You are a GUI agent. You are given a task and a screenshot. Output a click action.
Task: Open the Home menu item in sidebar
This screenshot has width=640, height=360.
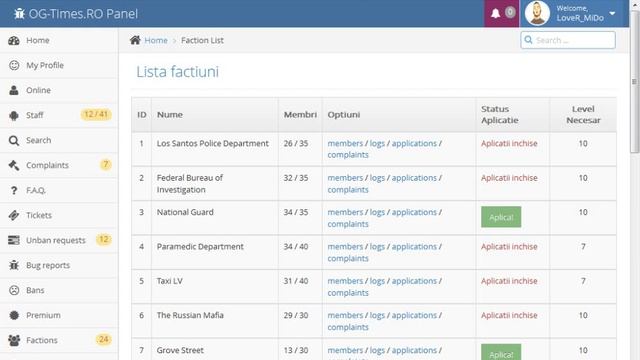(59, 40)
